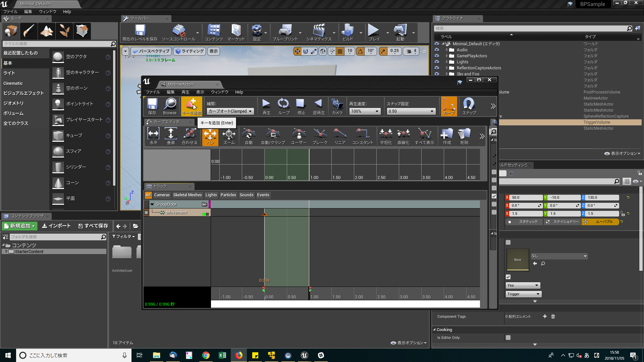Click the Add New (新規追加) button
This screenshot has height=362, width=644.
(x=19, y=226)
